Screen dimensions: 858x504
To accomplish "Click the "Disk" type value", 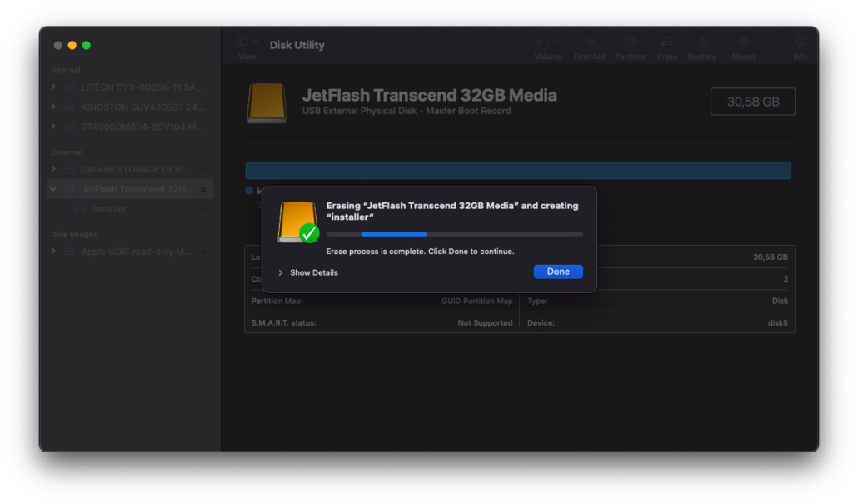I will [x=780, y=301].
